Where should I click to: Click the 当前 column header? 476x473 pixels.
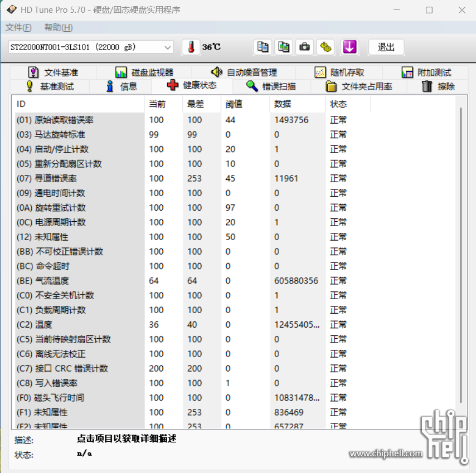pyautogui.click(x=164, y=104)
